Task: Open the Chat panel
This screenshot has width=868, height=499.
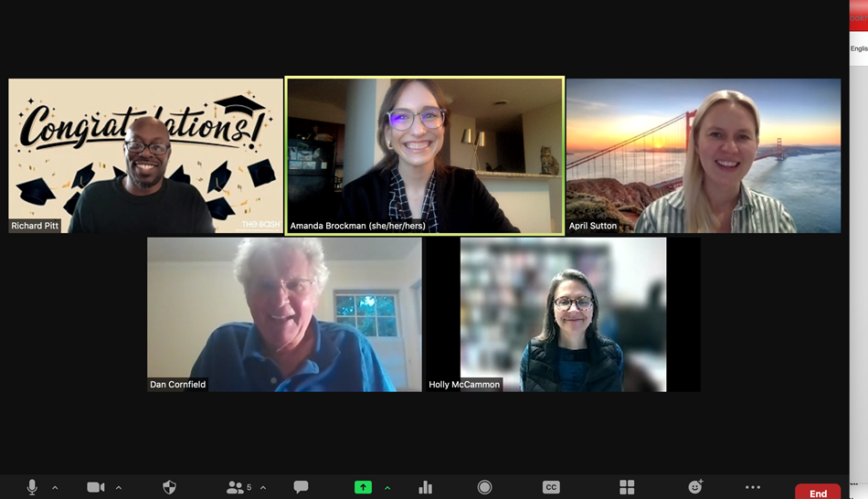Action: tap(301, 487)
